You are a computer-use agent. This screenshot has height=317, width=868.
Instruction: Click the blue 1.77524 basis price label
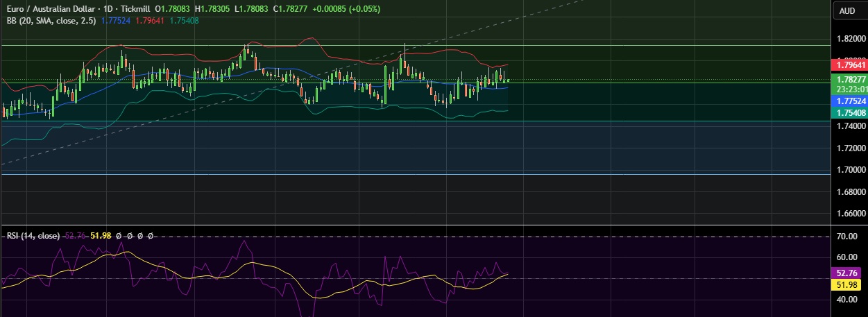[850, 101]
